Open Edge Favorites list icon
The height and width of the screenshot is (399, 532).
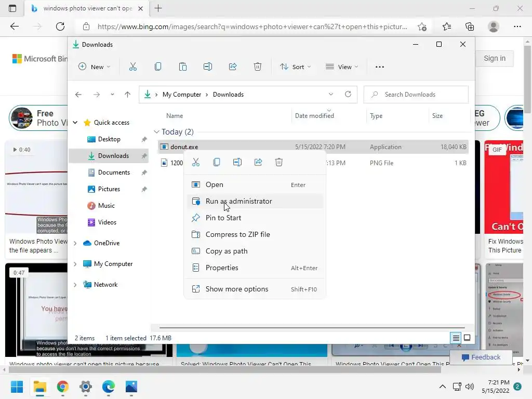447,27
